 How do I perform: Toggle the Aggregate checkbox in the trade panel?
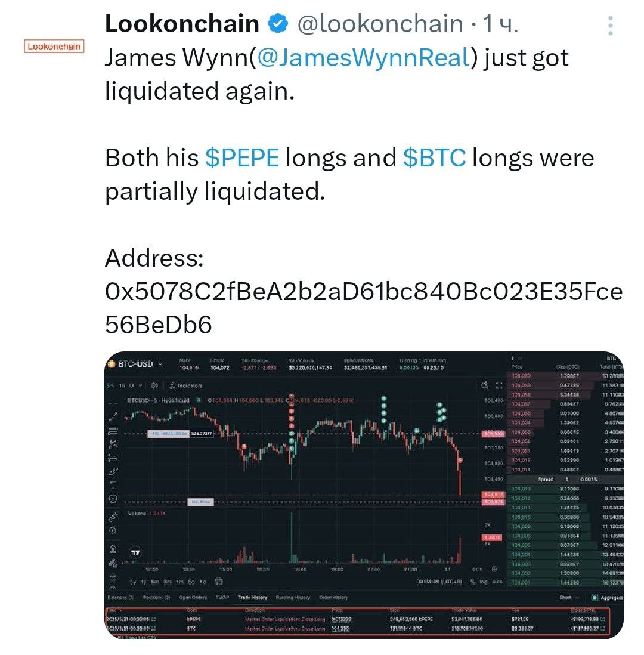click(x=595, y=597)
